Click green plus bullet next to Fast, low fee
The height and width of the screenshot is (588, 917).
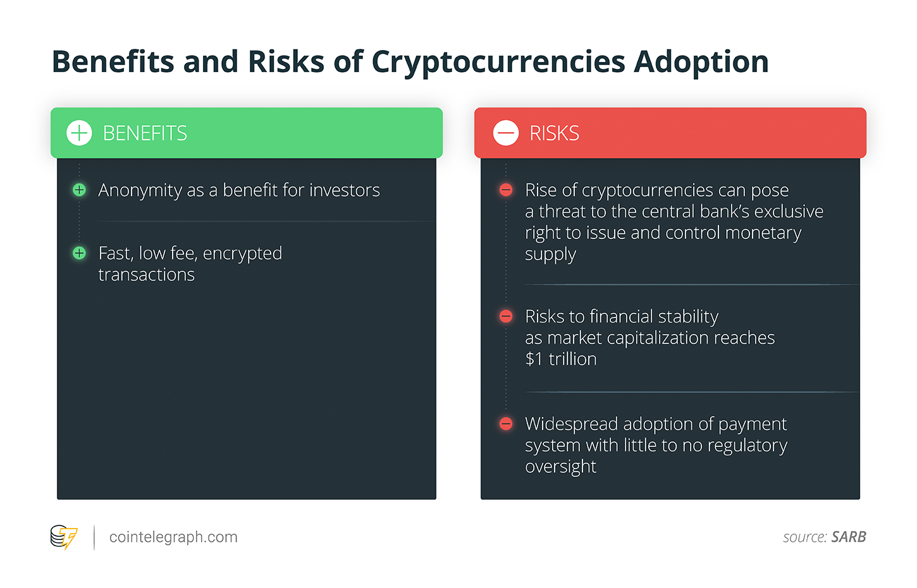79,253
